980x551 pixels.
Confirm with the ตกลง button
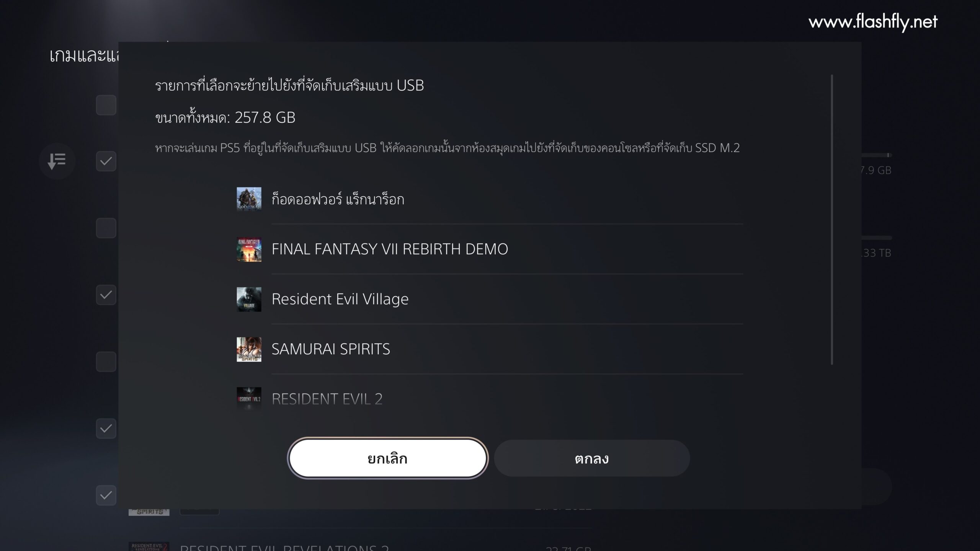(x=592, y=458)
